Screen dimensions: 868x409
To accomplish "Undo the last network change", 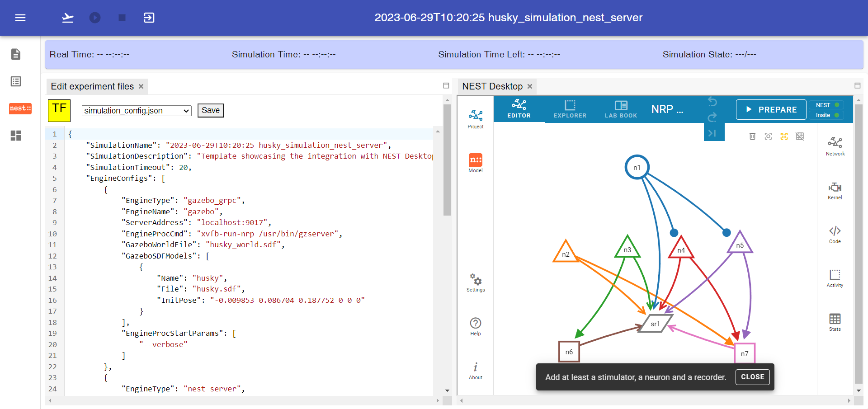I will 712,101.
